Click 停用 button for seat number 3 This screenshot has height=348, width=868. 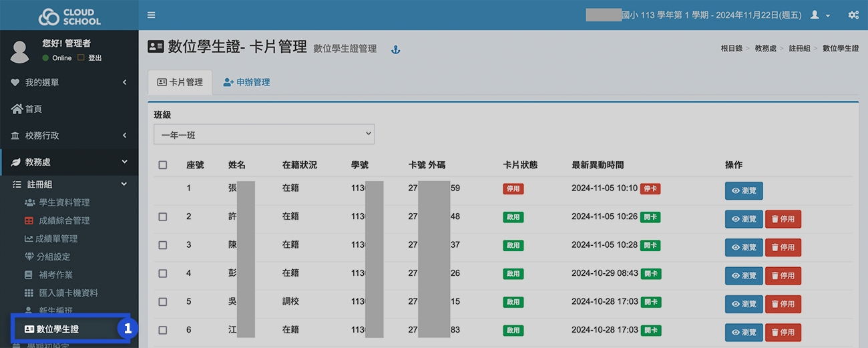click(x=783, y=247)
